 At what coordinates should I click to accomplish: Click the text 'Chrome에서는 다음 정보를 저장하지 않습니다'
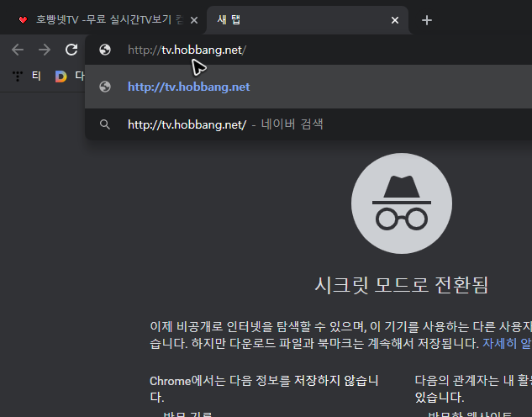(x=264, y=388)
